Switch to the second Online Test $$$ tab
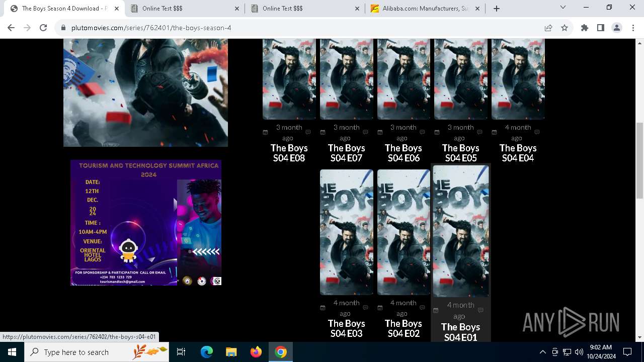 305,9
